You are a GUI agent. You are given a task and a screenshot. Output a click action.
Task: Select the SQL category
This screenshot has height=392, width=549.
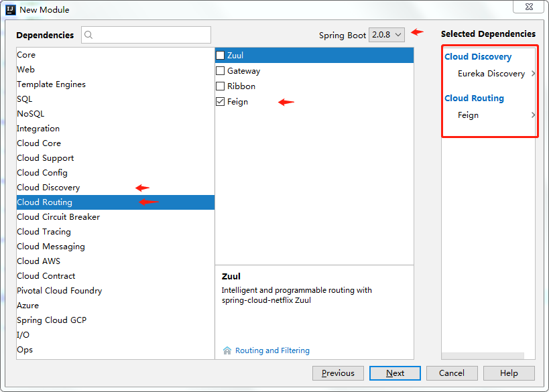click(115, 99)
